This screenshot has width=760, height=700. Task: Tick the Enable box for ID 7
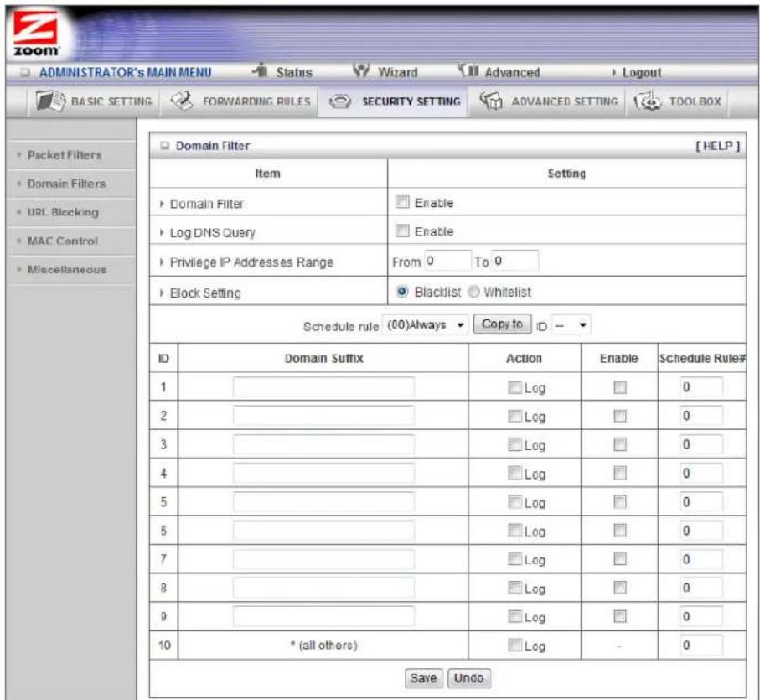pos(619,559)
